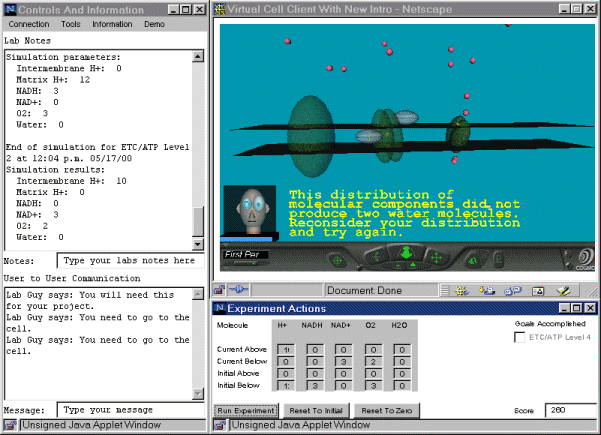Open the Demo menu
The height and width of the screenshot is (435, 601).
pyautogui.click(x=154, y=23)
